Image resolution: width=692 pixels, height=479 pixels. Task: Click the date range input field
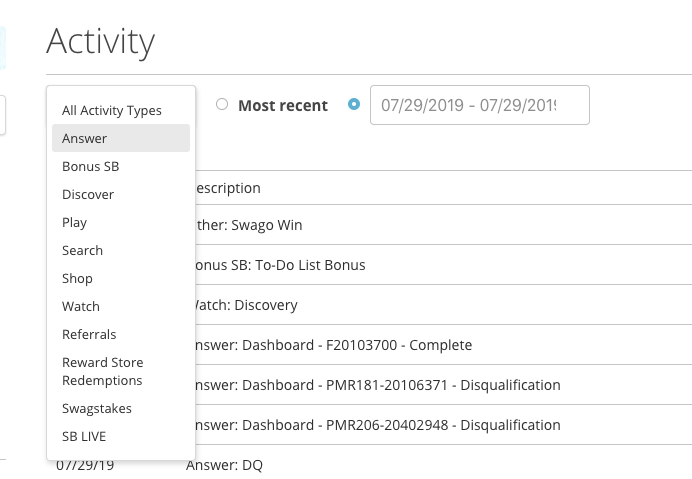tap(479, 105)
